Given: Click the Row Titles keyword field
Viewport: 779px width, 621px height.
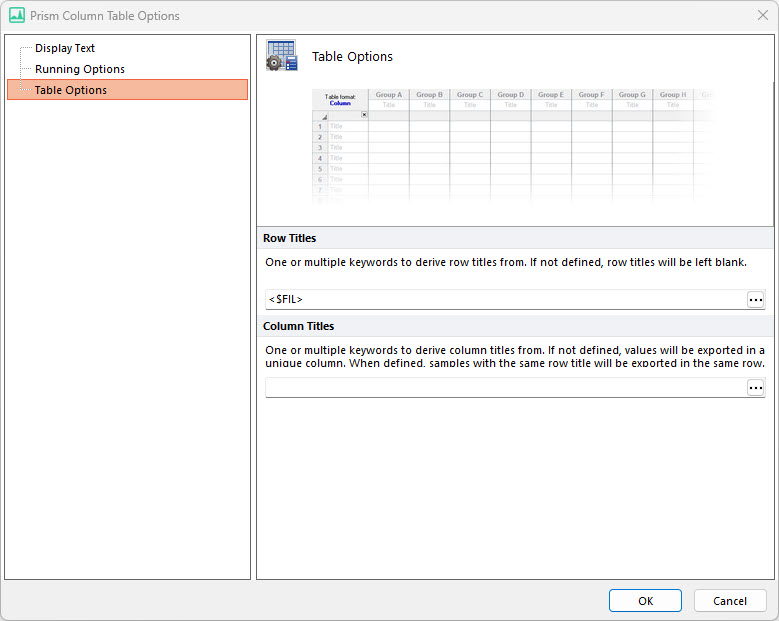Looking at the screenshot, I should 505,300.
